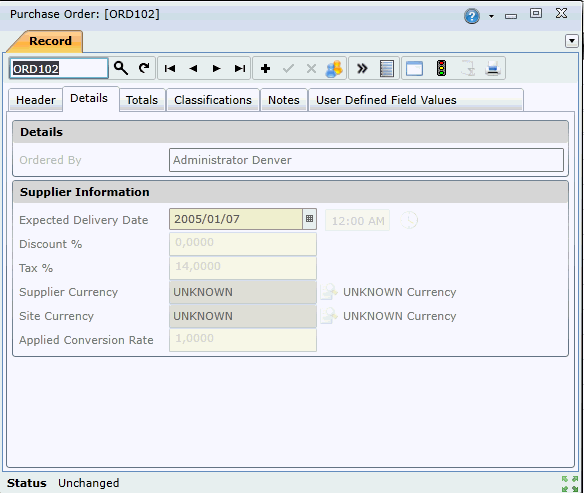Click the refresh record icon
This screenshot has height=493, width=584.
[144, 69]
